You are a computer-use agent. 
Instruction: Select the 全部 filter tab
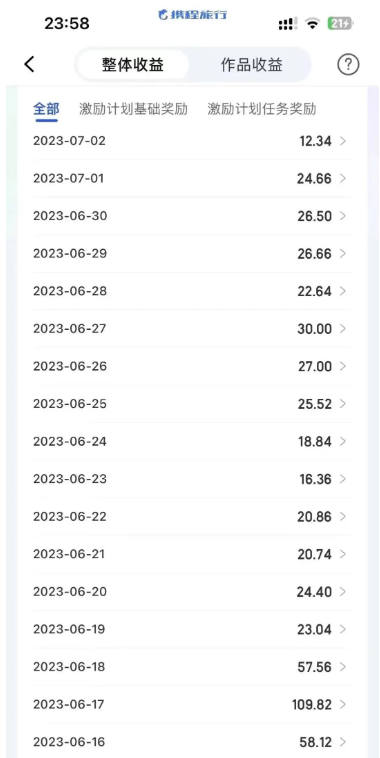click(x=46, y=109)
